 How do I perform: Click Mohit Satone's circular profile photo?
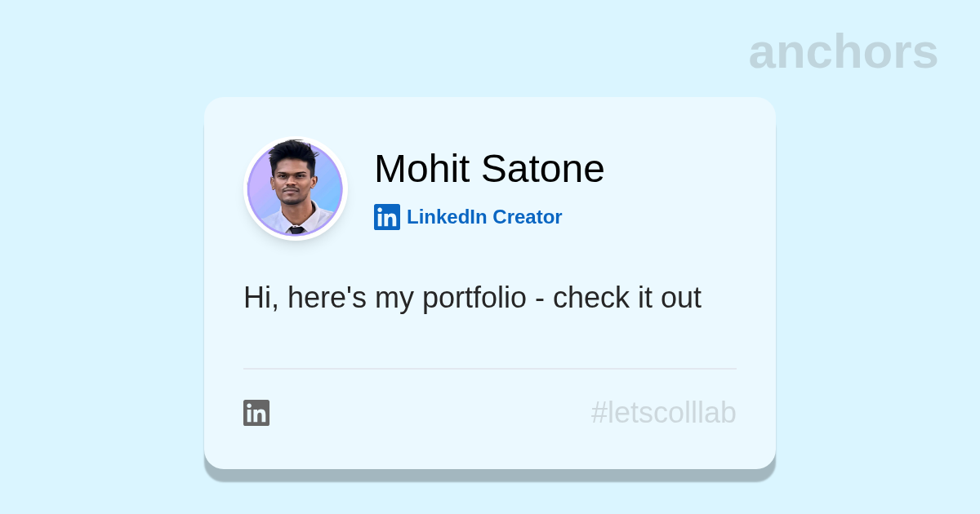296,189
